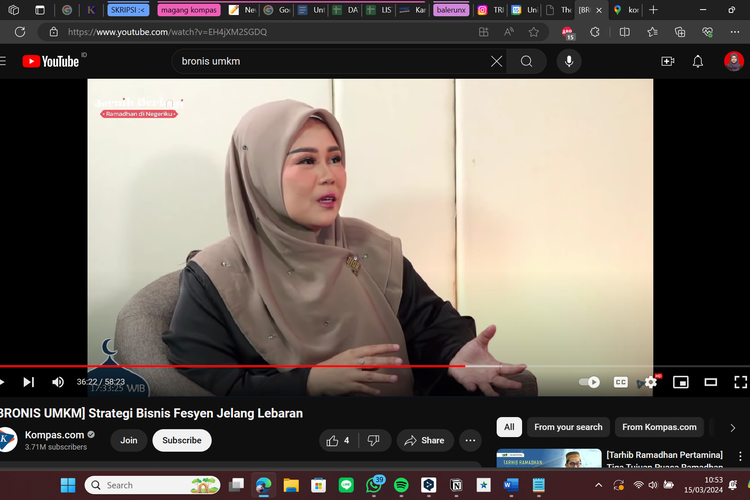This screenshot has height=500, width=750.
Task: Toggle theater mode in the player
Action: tap(711, 382)
